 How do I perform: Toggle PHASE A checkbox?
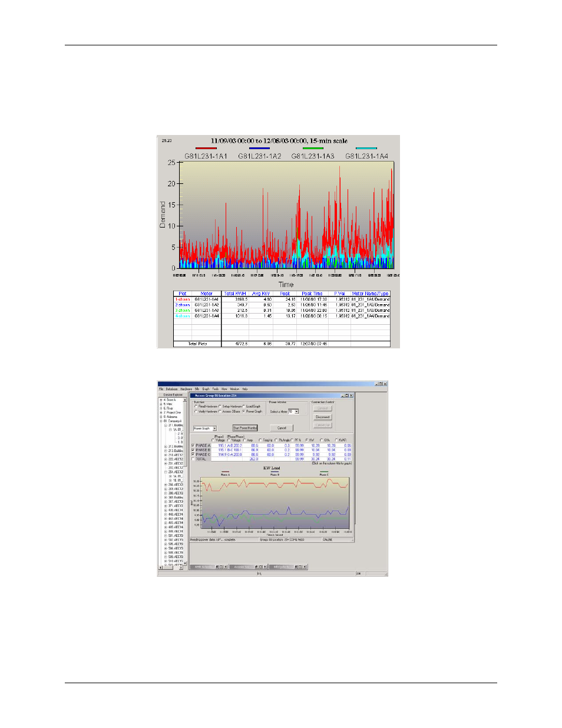pyautogui.click(x=193, y=446)
